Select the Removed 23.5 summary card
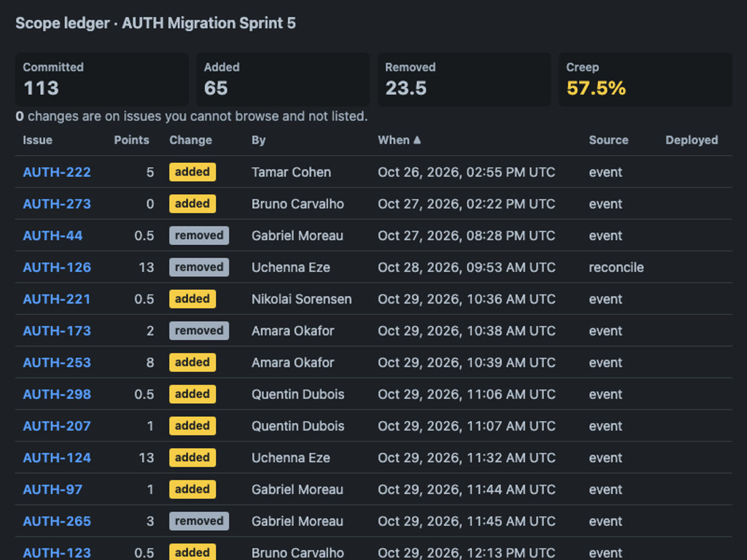This screenshot has width=747, height=560. click(x=464, y=80)
